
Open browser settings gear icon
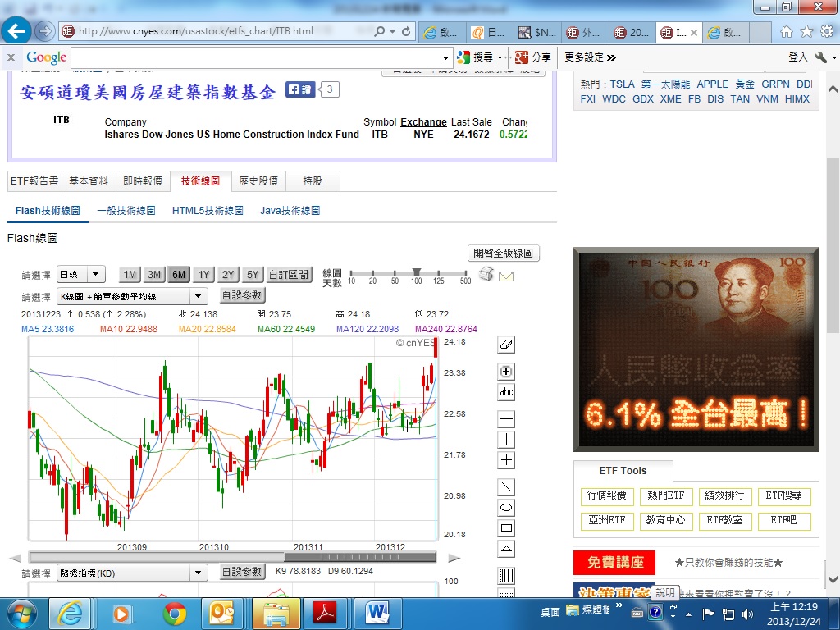[827, 32]
